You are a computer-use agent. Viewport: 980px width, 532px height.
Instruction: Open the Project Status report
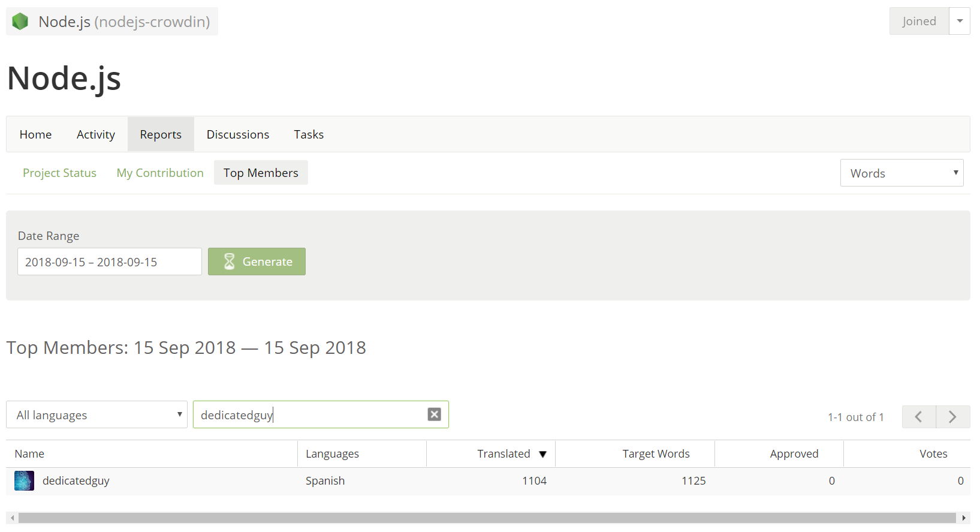[60, 173]
